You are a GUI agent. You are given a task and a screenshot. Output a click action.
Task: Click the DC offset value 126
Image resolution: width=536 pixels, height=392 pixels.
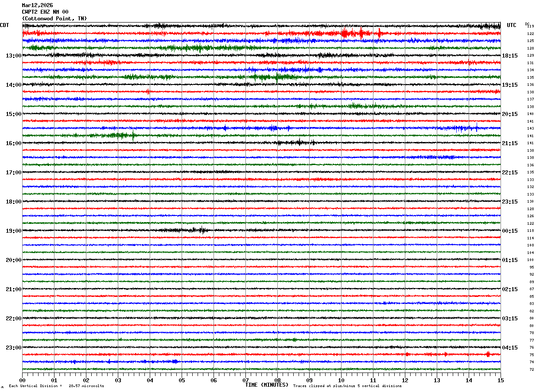(x=531, y=216)
